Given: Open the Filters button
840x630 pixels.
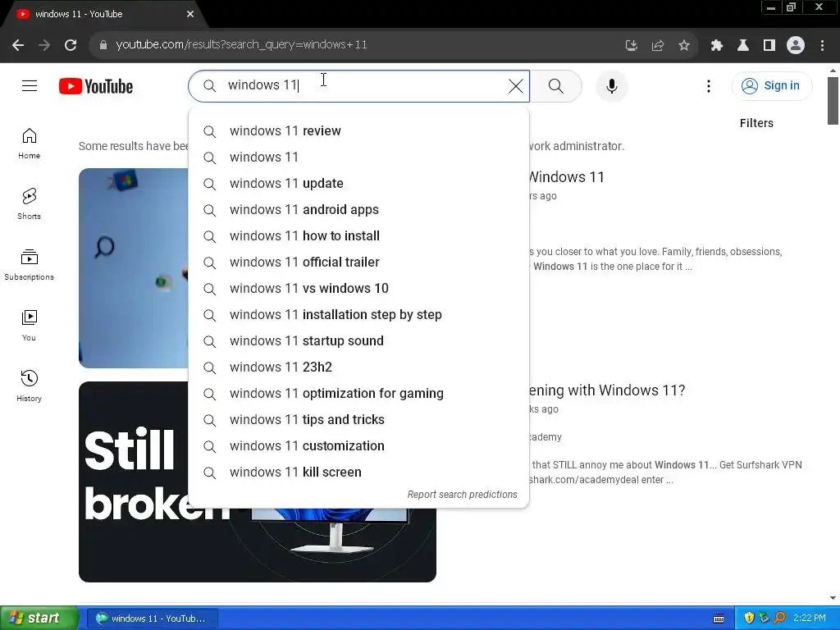Looking at the screenshot, I should pos(756,123).
